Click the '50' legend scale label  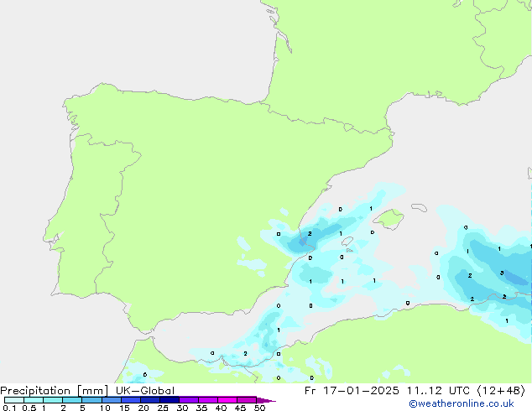pos(259,408)
